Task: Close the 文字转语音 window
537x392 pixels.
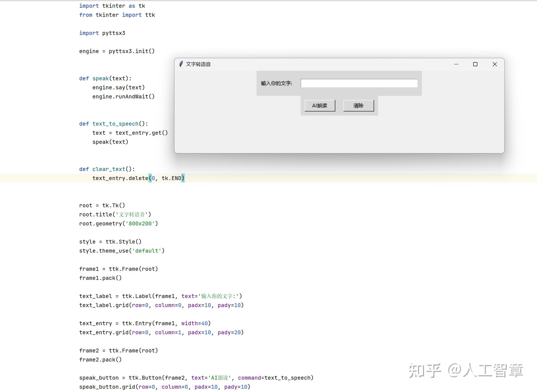Action: (495, 64)
